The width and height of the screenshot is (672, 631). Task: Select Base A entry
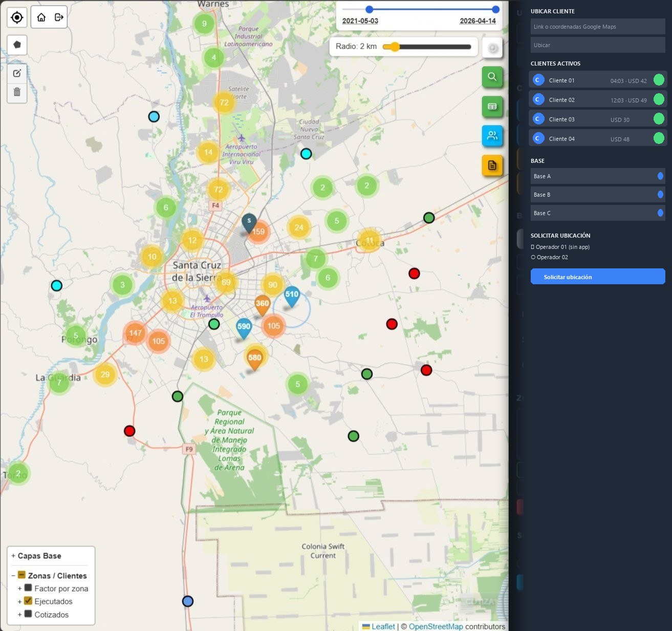click(598, 176)
